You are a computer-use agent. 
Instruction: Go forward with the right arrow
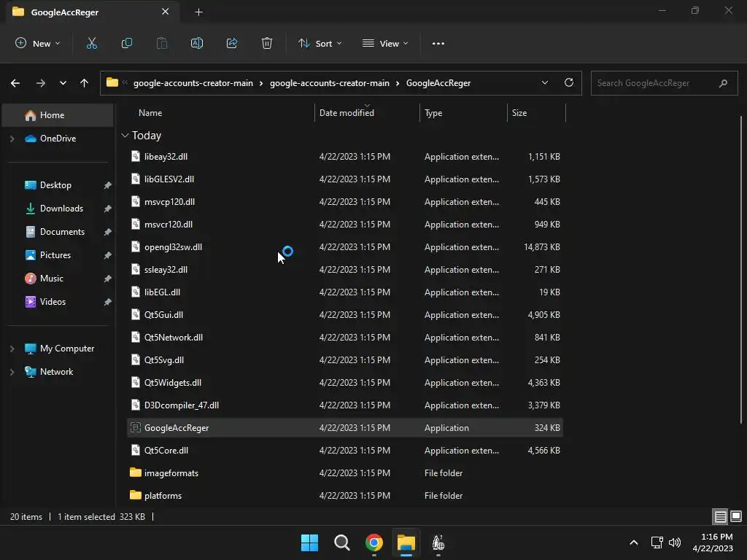point(41,83)
